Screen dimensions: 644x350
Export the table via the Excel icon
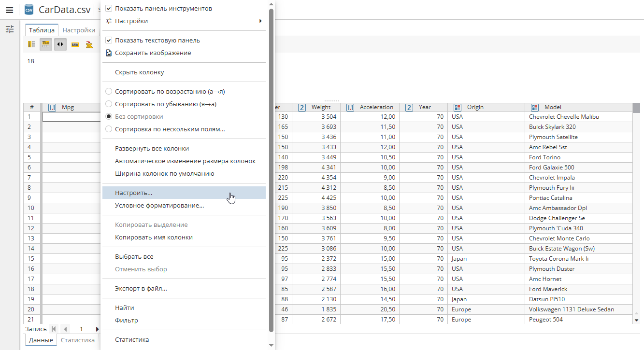coord(88,44)
